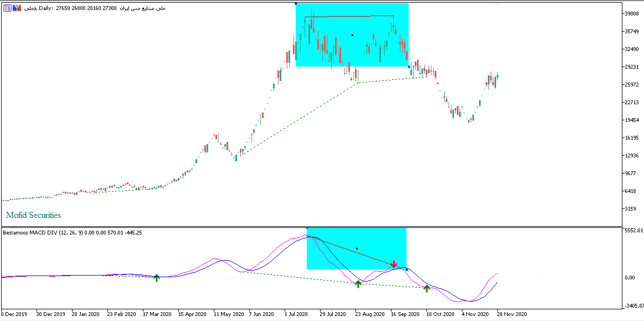Click the 29 Jul 2020 date label

(x=333, y=314)
